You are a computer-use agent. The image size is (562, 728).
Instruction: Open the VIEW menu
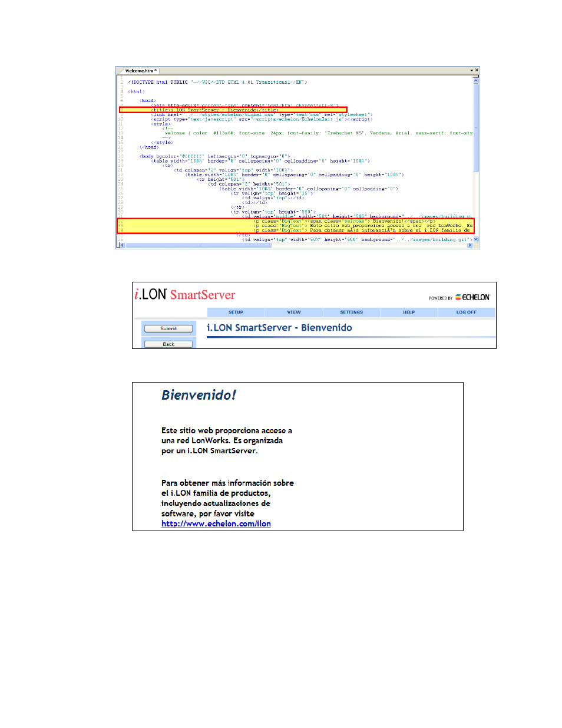(294, 312)
